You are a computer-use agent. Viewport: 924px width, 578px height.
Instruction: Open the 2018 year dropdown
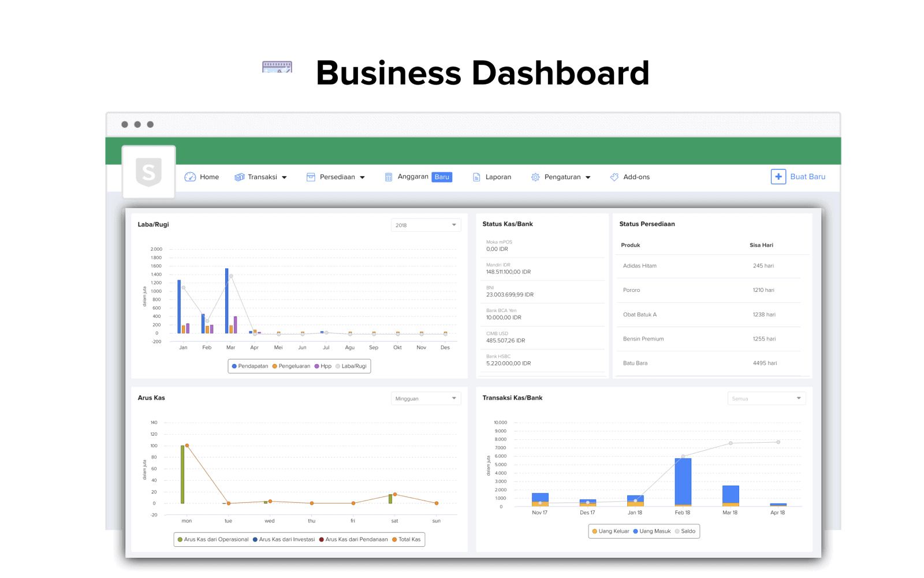pos(426,225)
